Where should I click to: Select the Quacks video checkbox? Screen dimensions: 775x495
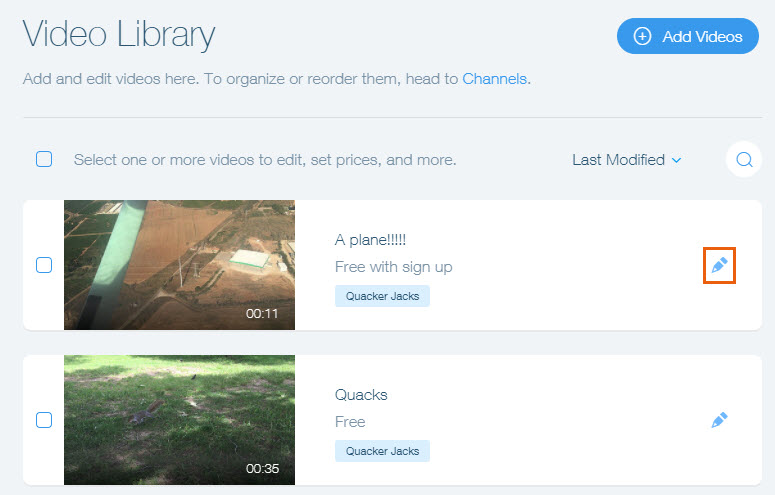point(44,420)
